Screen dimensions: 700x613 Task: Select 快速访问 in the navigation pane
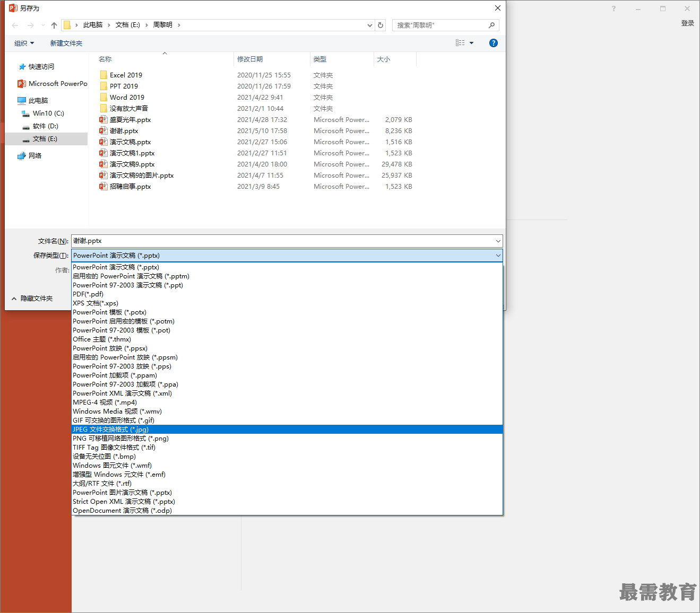tap(41, 67)
